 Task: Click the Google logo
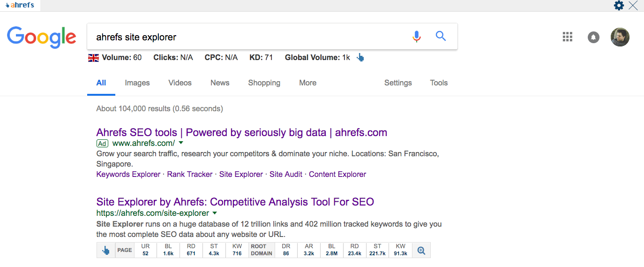click(x=42, y=38)
